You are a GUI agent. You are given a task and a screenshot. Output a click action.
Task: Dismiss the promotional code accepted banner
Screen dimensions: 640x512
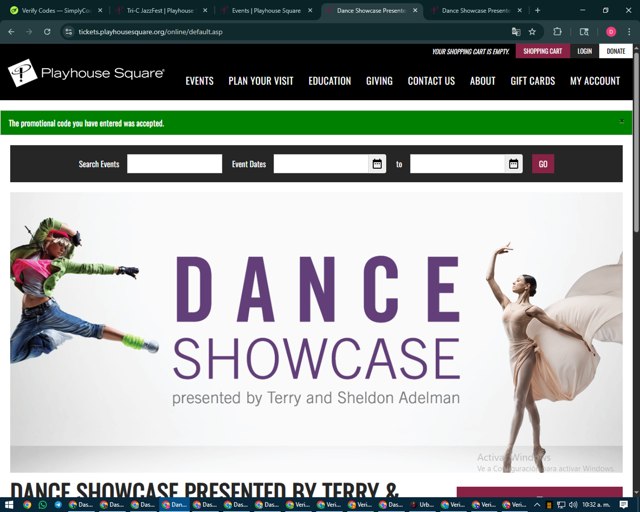click(x=622, y=121)
